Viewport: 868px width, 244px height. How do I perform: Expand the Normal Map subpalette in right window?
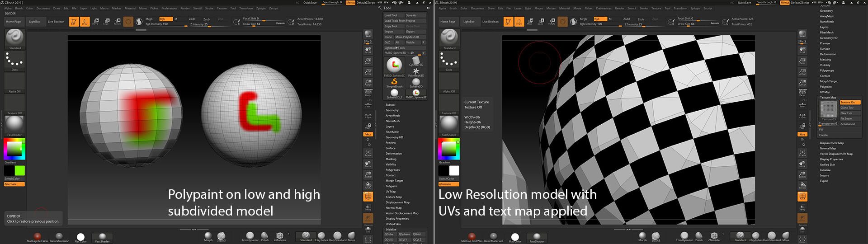pos(828,148)
